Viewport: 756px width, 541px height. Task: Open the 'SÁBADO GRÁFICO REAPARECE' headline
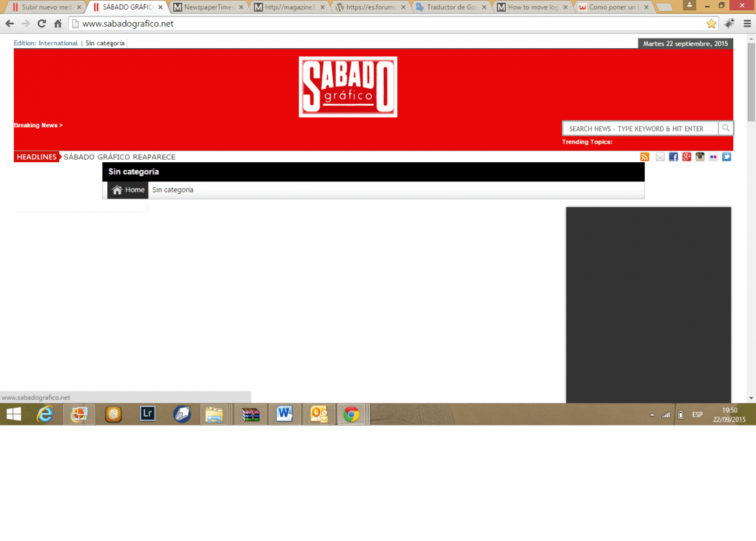click(x=120, y=157)
